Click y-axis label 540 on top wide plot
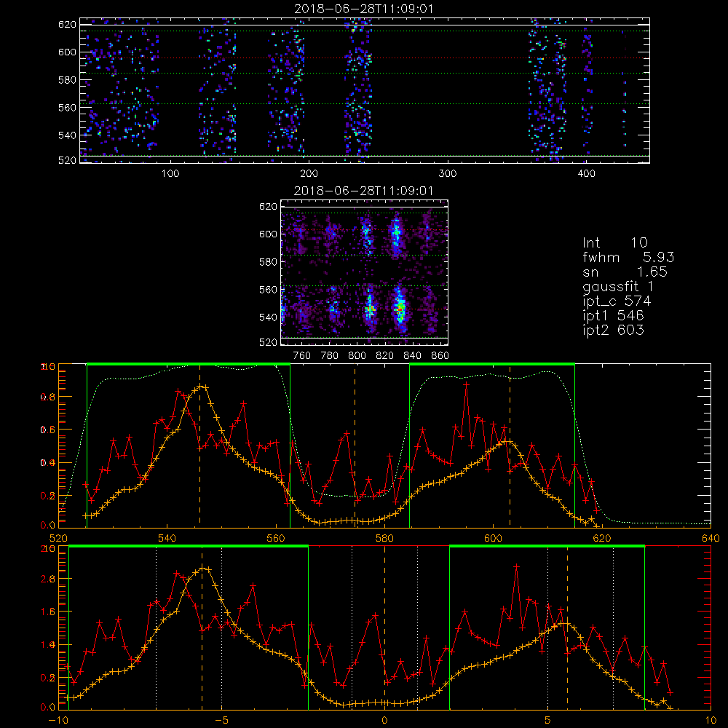This screenshot has height=728, width=728. pyautogui.click(x=67, y=135)
